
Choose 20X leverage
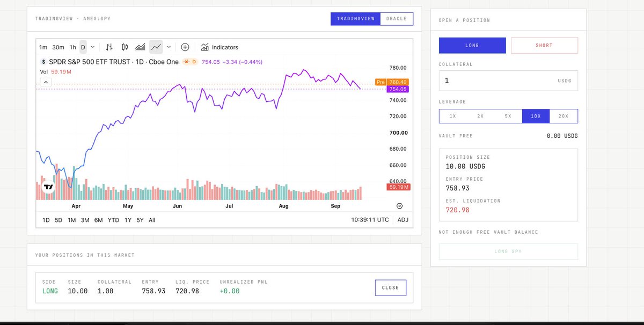[563, 116]
